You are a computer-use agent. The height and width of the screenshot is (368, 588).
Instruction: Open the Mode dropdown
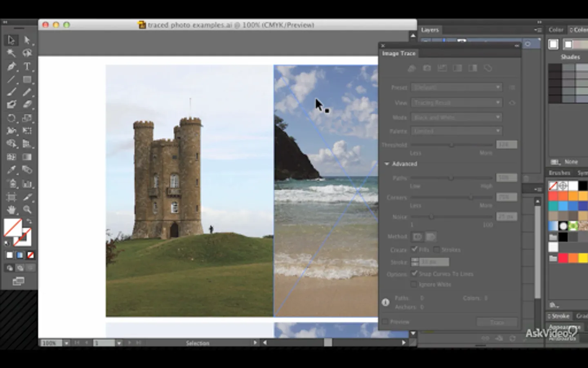pos(456,117)
